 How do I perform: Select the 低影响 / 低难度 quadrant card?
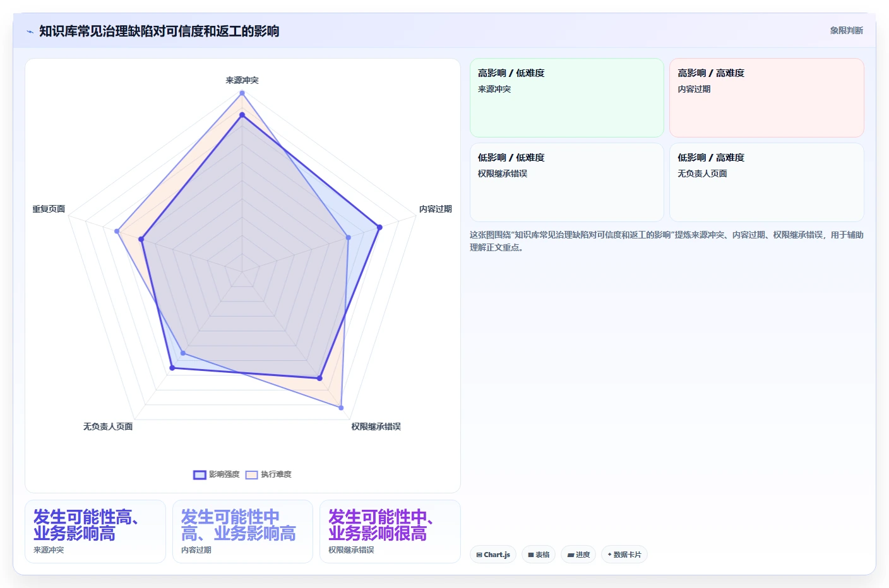(566, 182)
